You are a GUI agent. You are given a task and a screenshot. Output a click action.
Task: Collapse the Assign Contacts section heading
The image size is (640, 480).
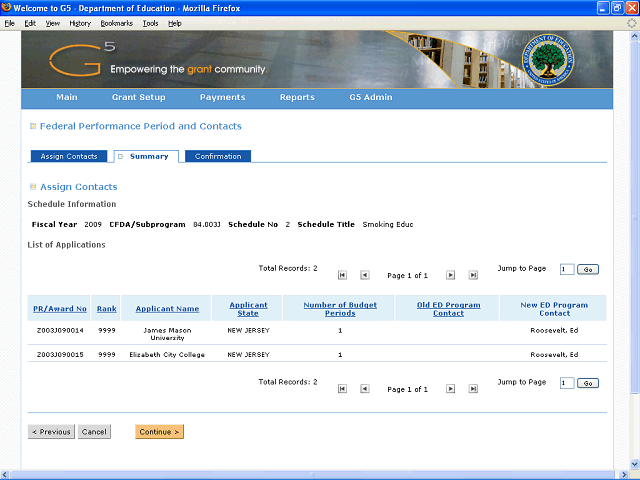[33, 187]
